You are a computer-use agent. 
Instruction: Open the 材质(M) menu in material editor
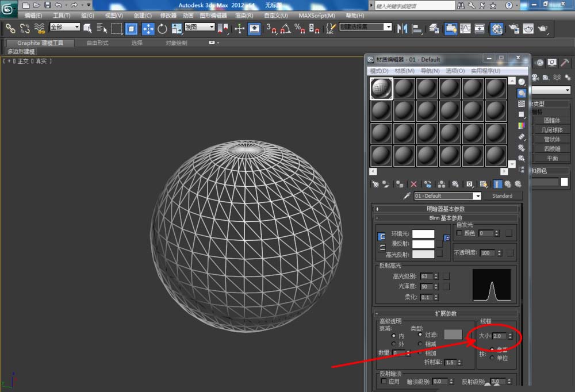click(404, 71)
